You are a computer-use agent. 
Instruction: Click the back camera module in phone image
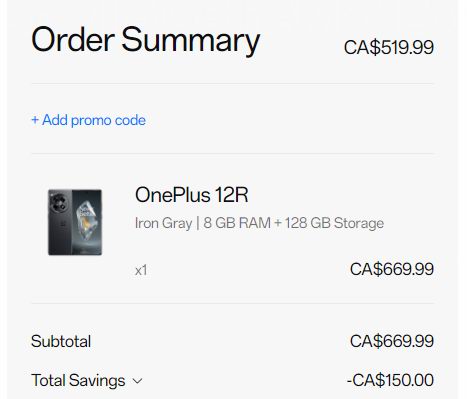pos(59,202)
